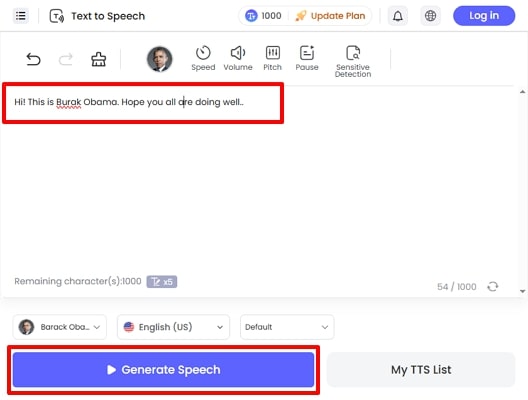
Task: Click the refresh icon beside 54 / 1000
Action: pos(493,287)
